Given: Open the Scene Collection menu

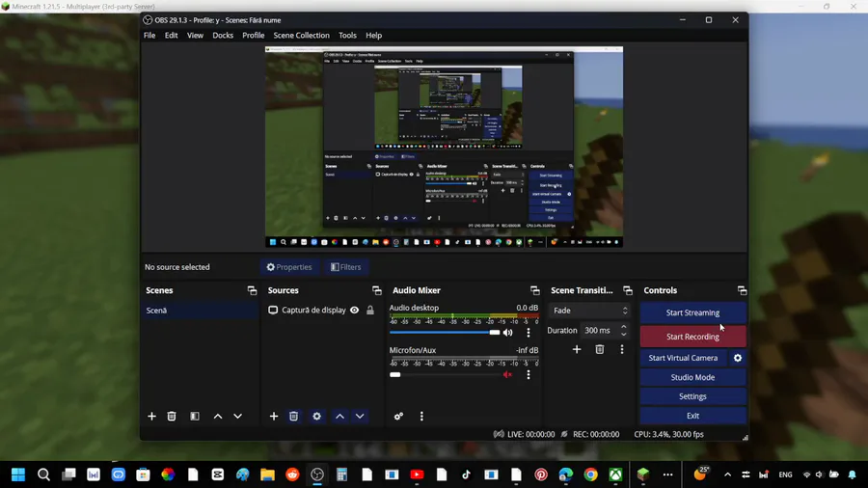Looking at the screenshot, I should 301,36.
